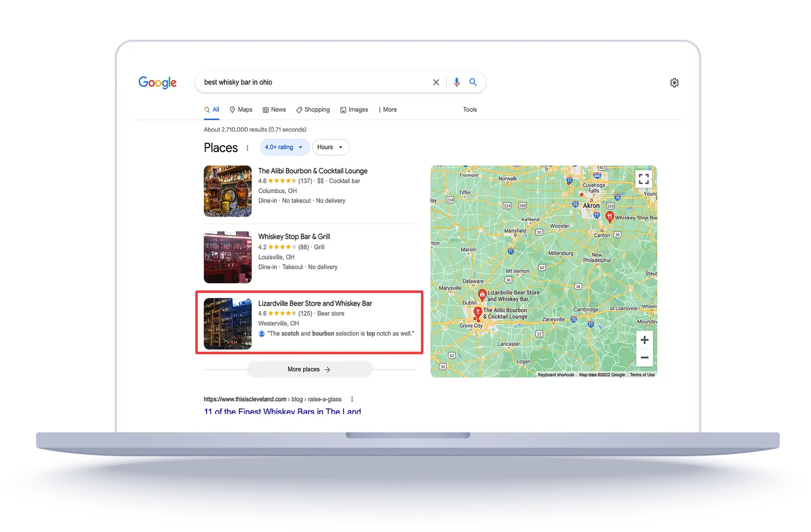Select the Lizardville map pin
This screenshot has height=532, width=811.
(x=482, y=294)
